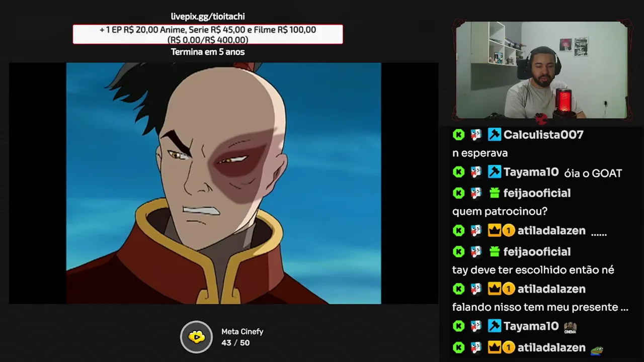Click the gift badge above 'quem patrocinou?'
Screen dimensions: 644x362
click(494, 193)
